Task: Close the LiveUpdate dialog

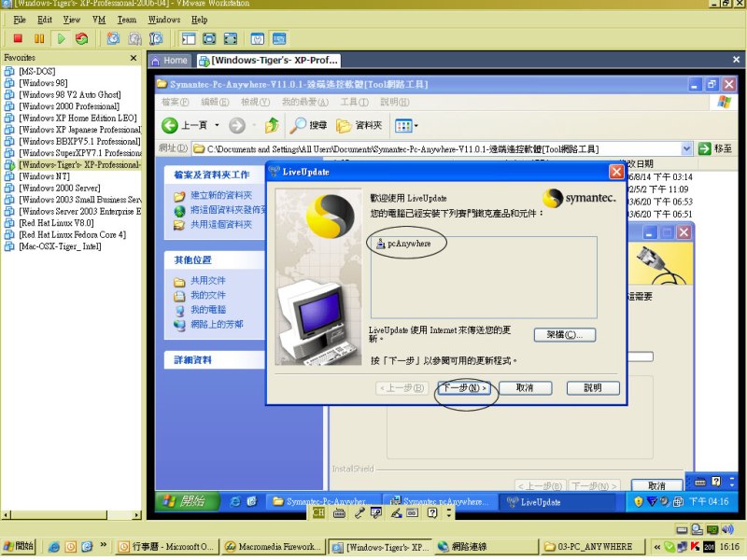Action: pos(616,172)
